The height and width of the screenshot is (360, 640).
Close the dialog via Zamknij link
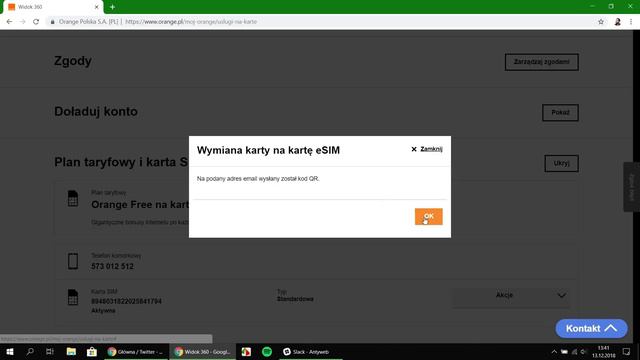coord(427,149)
